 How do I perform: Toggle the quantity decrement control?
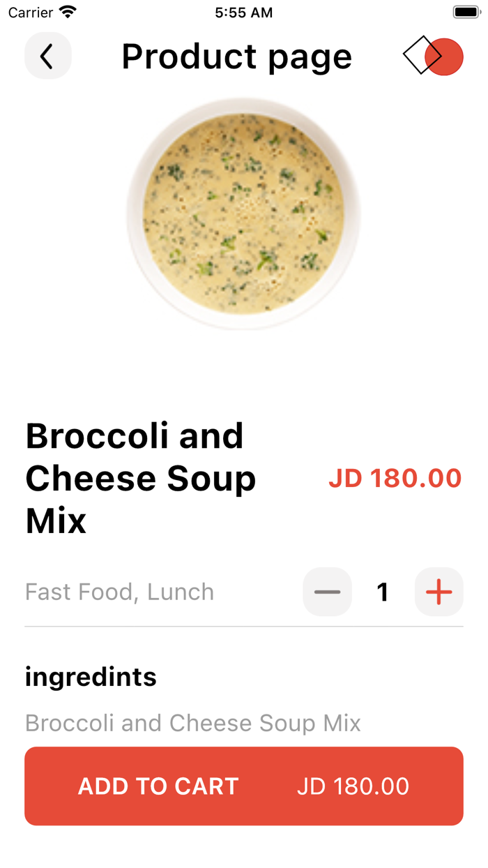pyautogui.click(x=327, y=592)
